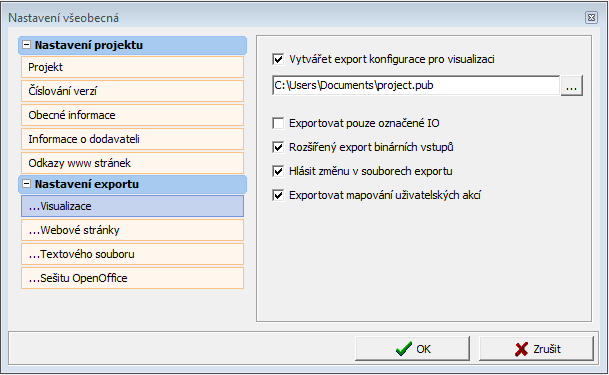Open the Projekt settings page

tap(132, 67)
